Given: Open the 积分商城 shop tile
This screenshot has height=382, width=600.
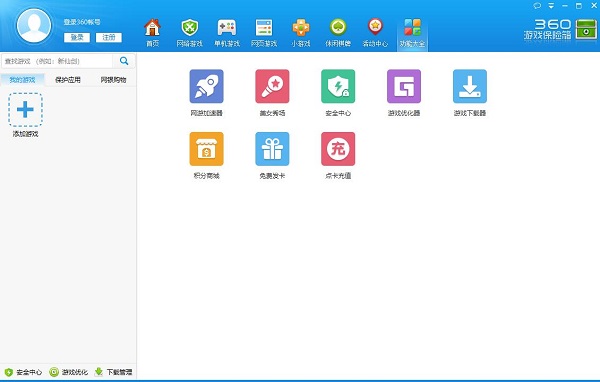Looking at the screenshot, I should pos(206,149).
